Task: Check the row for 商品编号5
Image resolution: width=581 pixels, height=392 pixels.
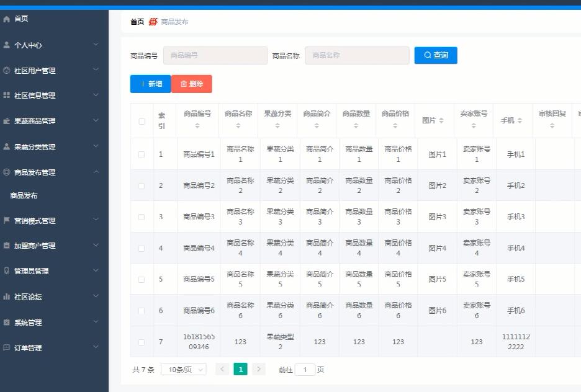Action: click(x=142, y=280)
